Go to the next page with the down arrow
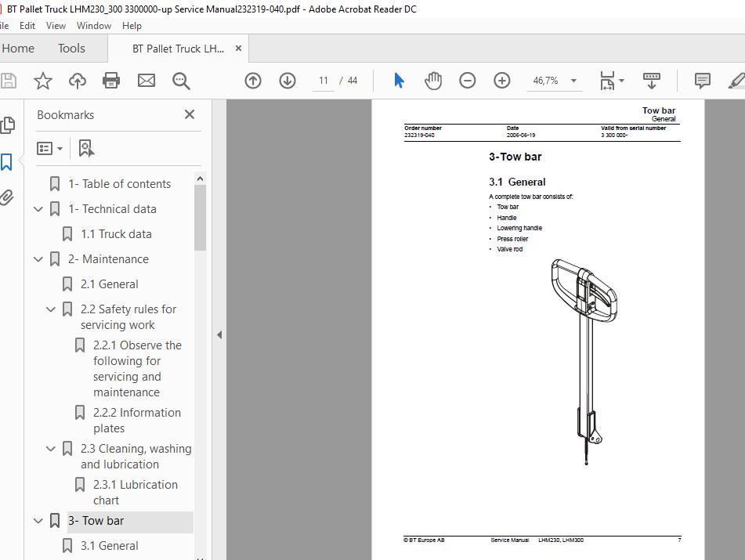Screen dimensions: 745x560 point(288,81)
